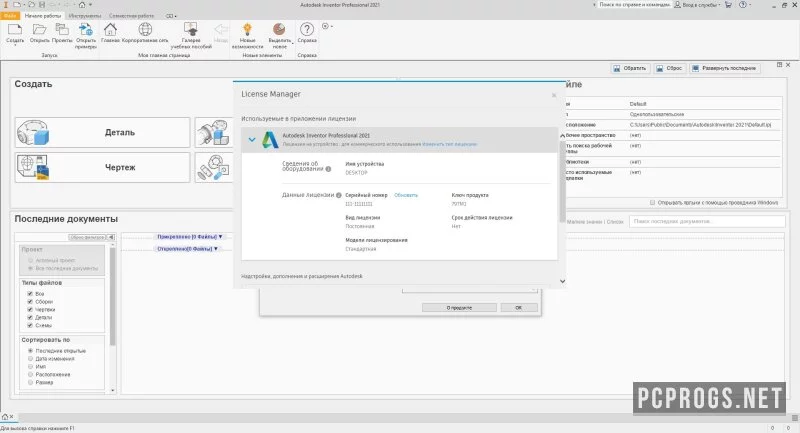This screenshot has height=433, width=800.
Task: Enable Открывать ярлыки с помощью проводника Windows
Action: pos(652,202)
